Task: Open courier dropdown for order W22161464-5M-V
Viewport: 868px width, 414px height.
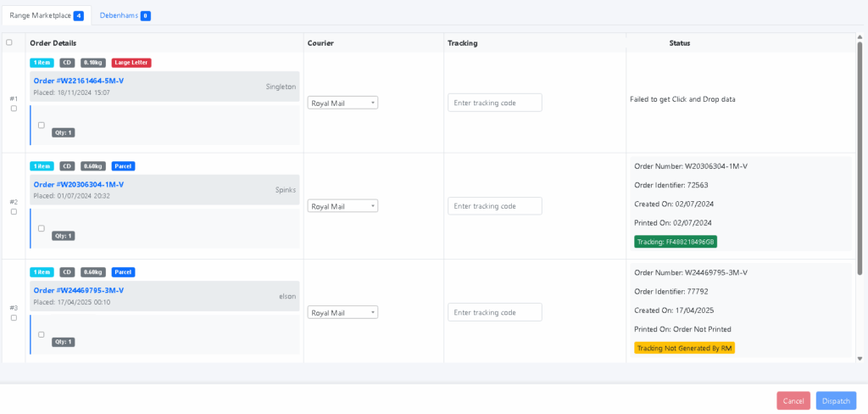Action: coord(342,103)
